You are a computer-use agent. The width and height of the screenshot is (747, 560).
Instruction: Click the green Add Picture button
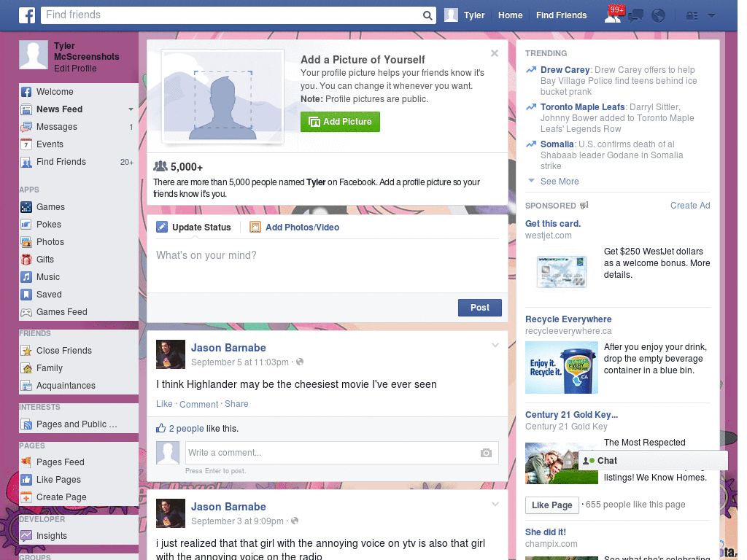click(340, 122)
